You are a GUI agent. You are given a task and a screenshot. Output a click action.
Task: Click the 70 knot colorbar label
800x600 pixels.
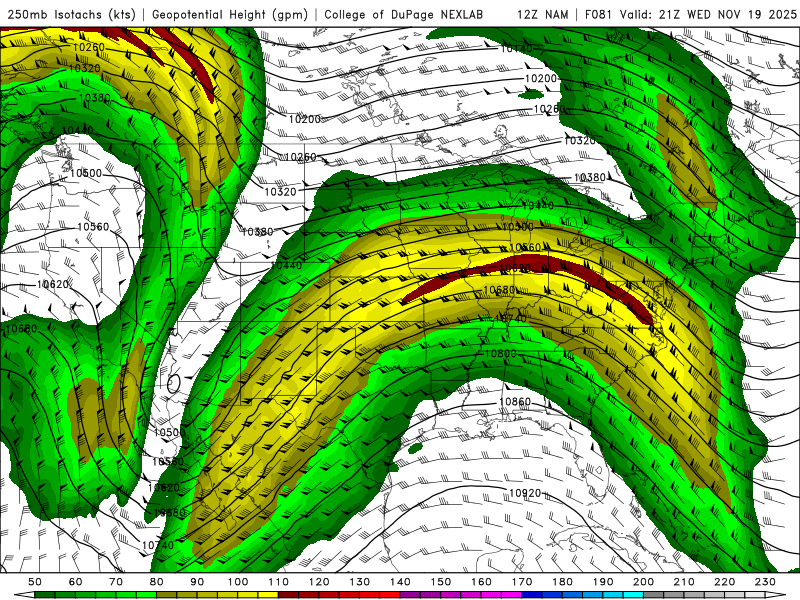(116, 582)
